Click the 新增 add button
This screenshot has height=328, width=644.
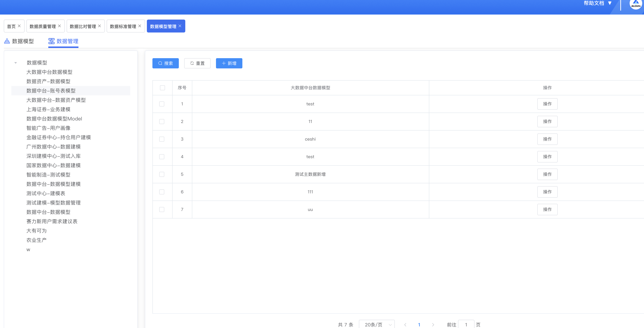[x=229, y=63]
